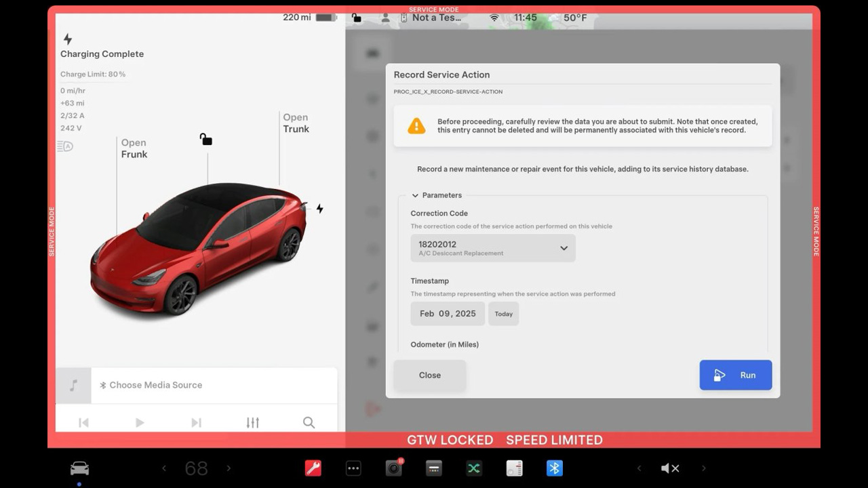Run the Record Service Action procedure
Image resolution: width=868 pixels, height=488 pixels.
pyautogui.click(x=736, y=375)
